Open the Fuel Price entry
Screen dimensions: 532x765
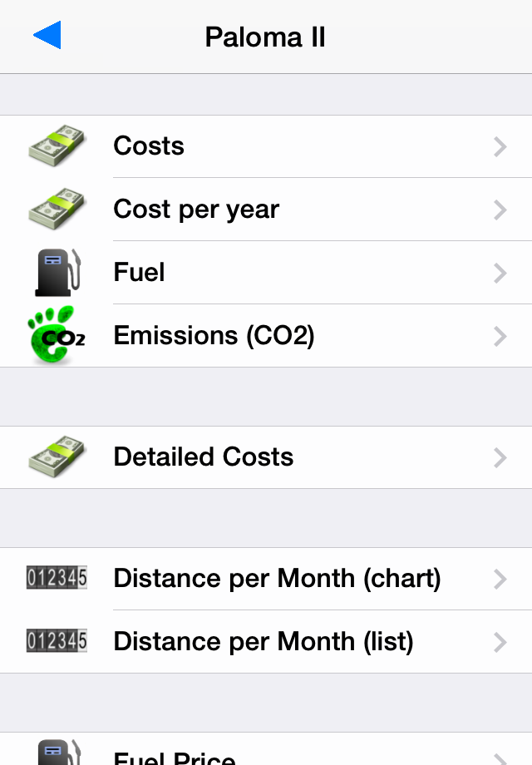click(x=266, y=749)
